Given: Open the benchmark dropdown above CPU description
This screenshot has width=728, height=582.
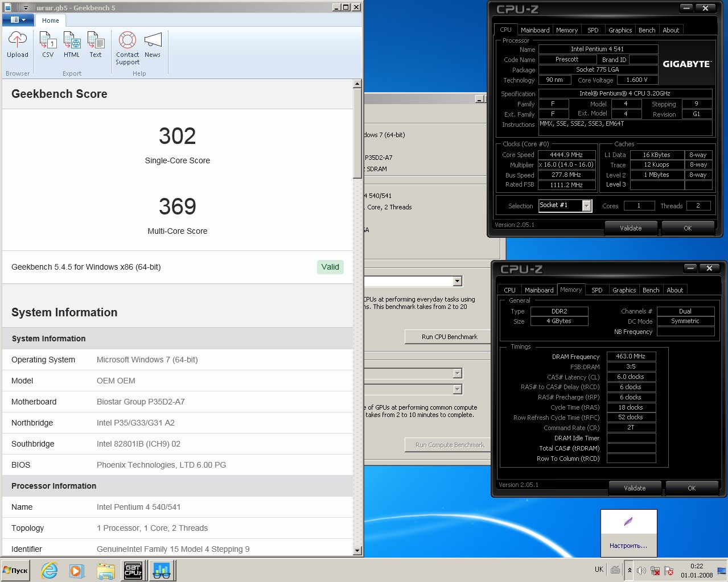Looking at the screenshot, I should 458,281.
